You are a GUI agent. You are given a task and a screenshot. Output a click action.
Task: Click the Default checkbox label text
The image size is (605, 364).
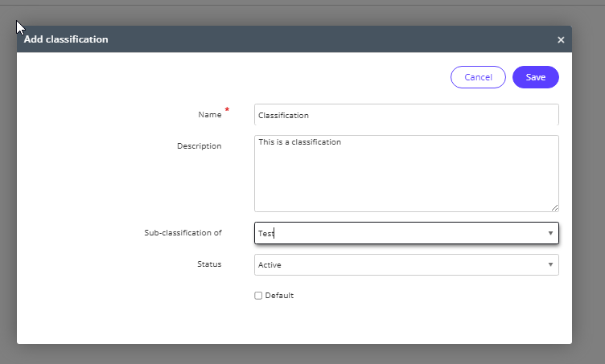click(279, 296)
